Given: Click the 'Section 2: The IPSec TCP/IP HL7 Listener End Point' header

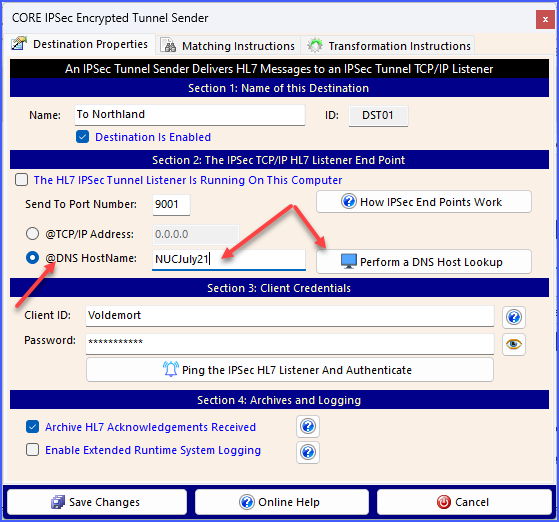Looking at the screenshot, I should coord(279,160).
